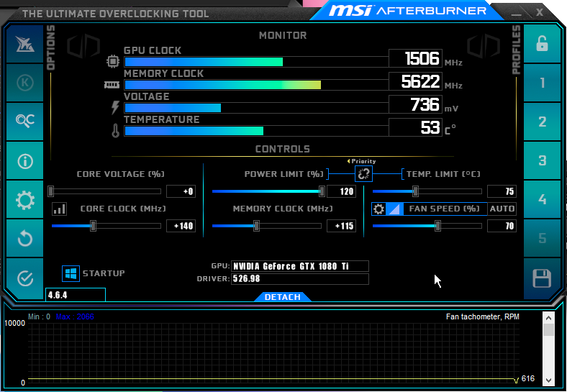Click the left skin-switch arrow near OPTIONS
The height and width of the screenshot is (392, 567).
pyautogui.click(x=83, y=47)
